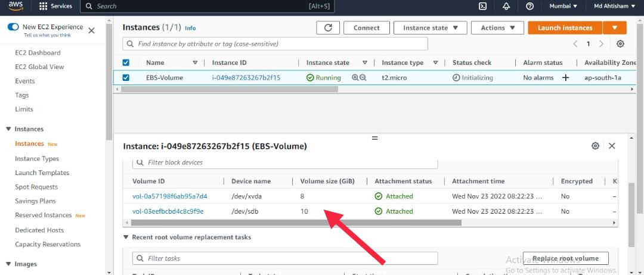Image resolution: width=644 pixels, height=275 pixels.
Task: Click the Launch instances button
Action: coord(565,28)
